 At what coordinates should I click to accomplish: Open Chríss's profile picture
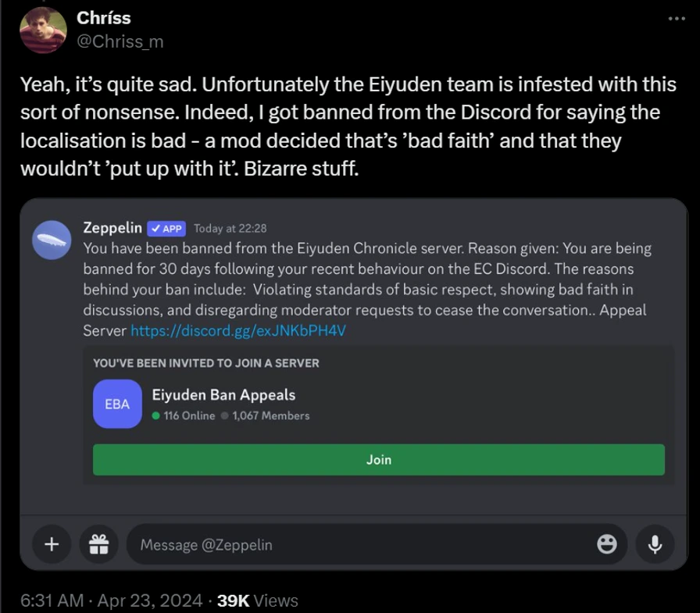click(43, 30)
